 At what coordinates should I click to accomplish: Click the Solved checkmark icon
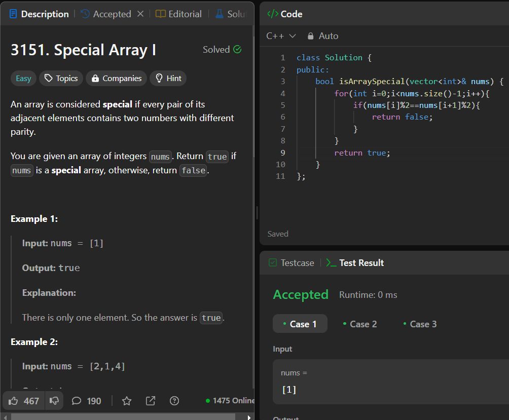tap(237, 49)
